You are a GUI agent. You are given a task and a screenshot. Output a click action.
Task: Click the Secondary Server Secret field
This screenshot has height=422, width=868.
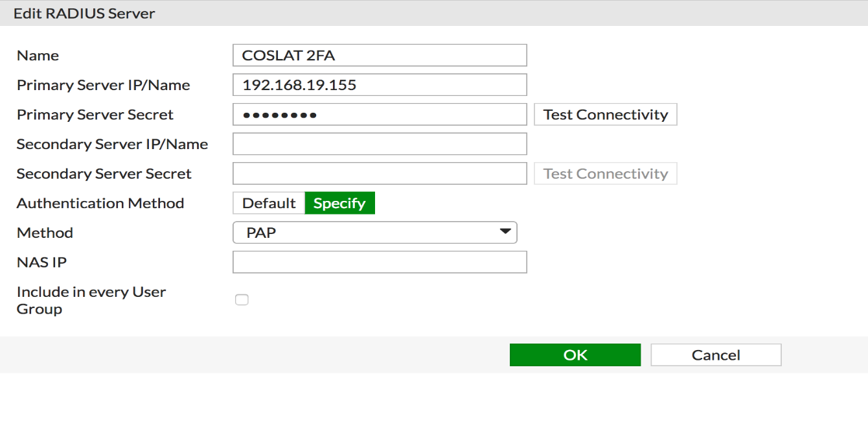coord(380,174)
